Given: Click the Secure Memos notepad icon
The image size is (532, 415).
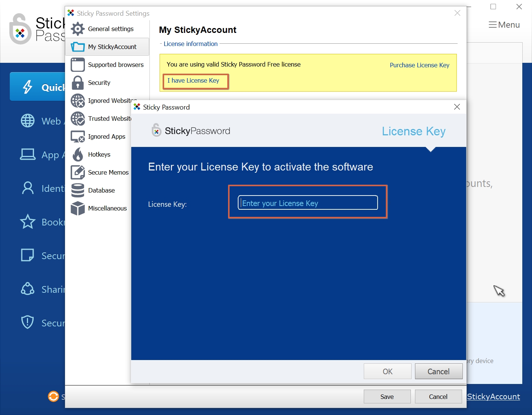Looking at the screenshot, I should point(78,172).
